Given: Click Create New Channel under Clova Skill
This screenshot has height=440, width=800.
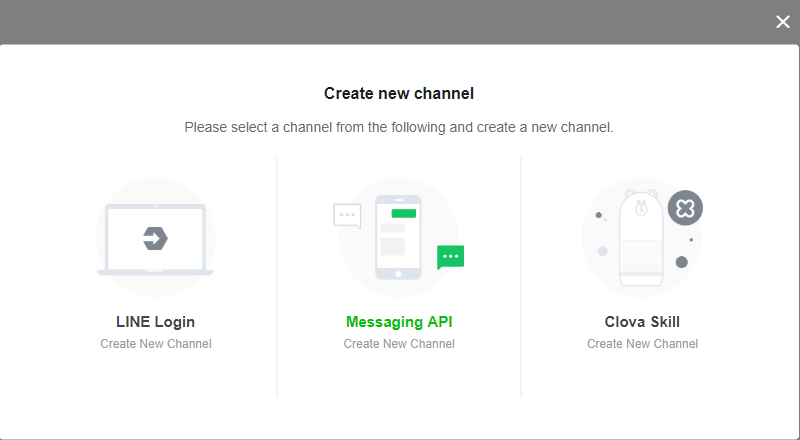Looking at the screenshot, I should pyautogui.click(x=642, y=344).
